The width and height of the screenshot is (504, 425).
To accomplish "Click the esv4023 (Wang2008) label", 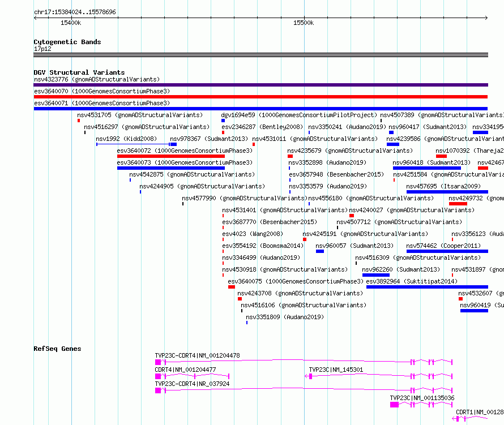I will click(x=253, y=234).
